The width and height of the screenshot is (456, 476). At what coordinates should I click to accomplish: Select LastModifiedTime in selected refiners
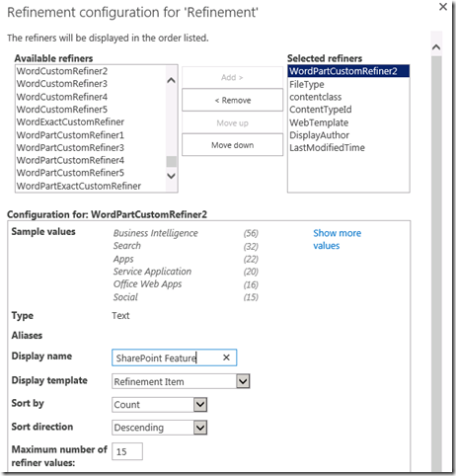click(327, 148)
